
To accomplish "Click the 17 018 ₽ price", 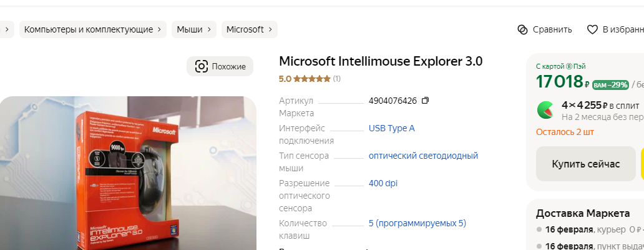I will tap(563, 82).
